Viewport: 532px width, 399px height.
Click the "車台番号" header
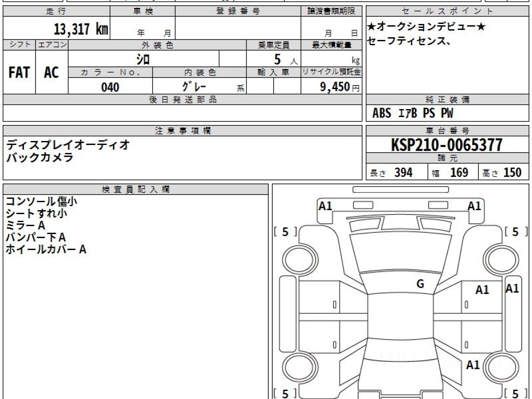pos(447,131)
